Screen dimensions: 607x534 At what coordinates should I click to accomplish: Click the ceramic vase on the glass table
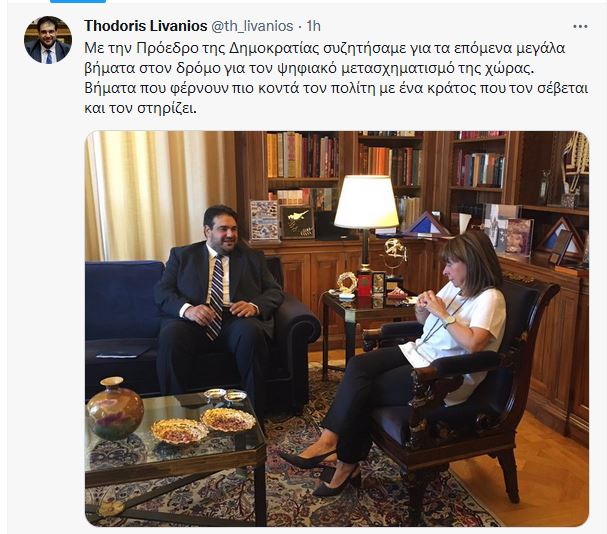[x=115, y=408]
